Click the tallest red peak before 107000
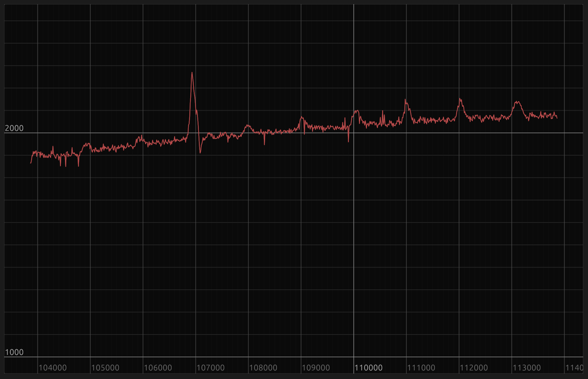The height and width of the screenshot is (379, 588). 192,73
